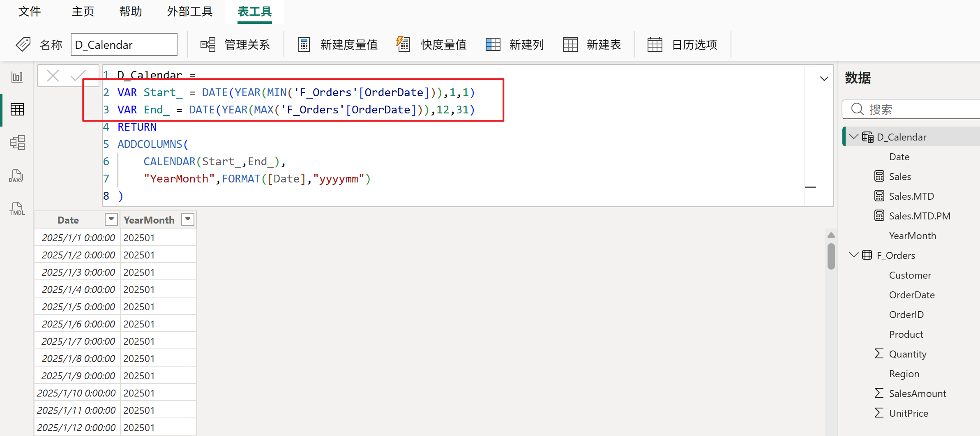Cancel the formula edit with X
Image resolution: width=980 pixels, height=436 pixels.
click(x=53, y=76)
